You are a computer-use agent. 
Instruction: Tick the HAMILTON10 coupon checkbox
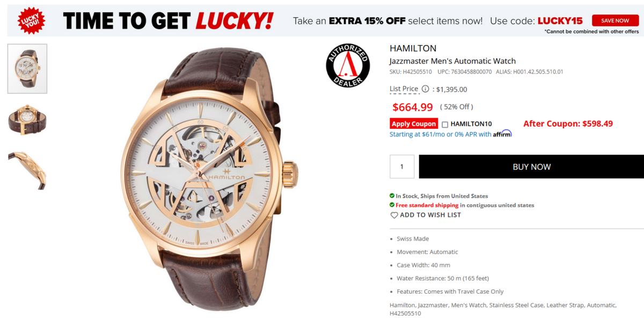[445, 125]
